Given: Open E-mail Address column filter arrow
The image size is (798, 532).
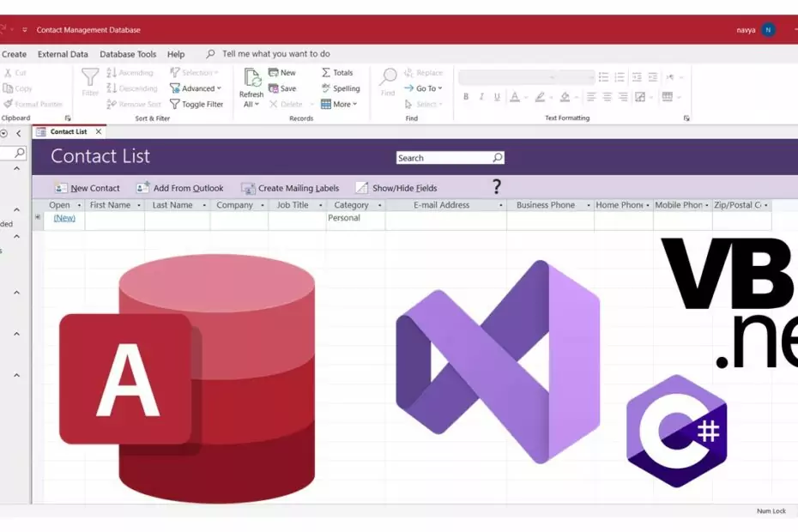Looking at the screenshot, I should [501, 205].
